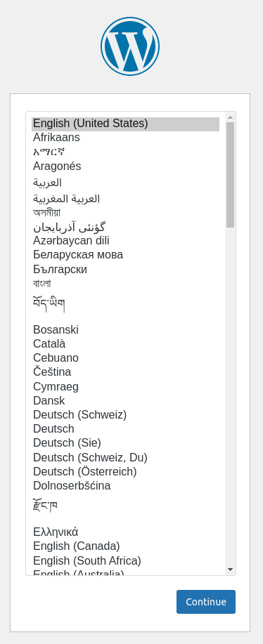
Task: Pick Cymraeg from the list
Action: 125,386
